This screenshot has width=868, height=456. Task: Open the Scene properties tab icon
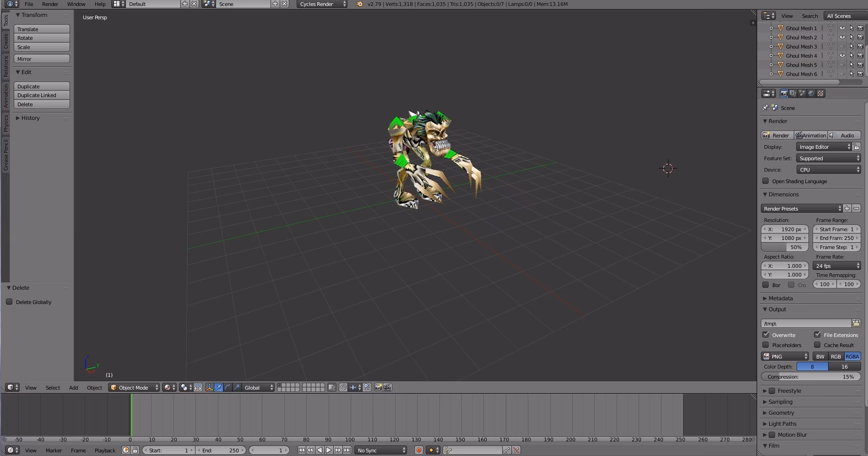pos(802,93)
